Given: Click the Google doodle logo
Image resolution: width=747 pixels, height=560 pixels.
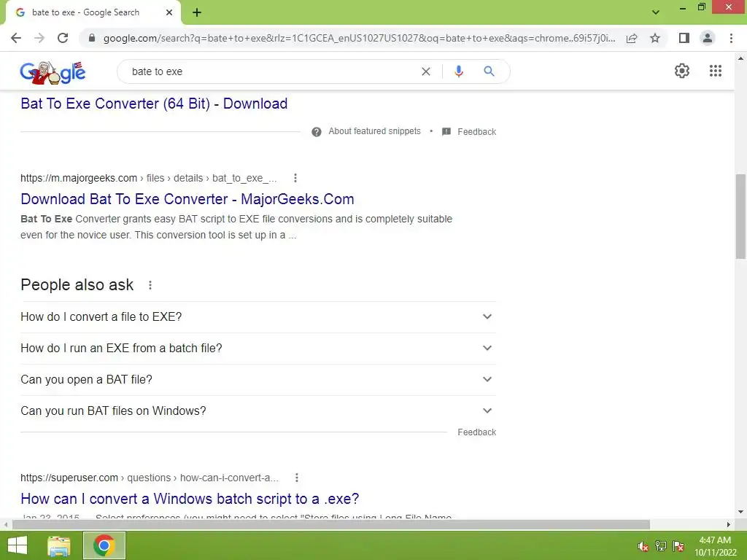Looking at the screenshot, I should point(53,72).
